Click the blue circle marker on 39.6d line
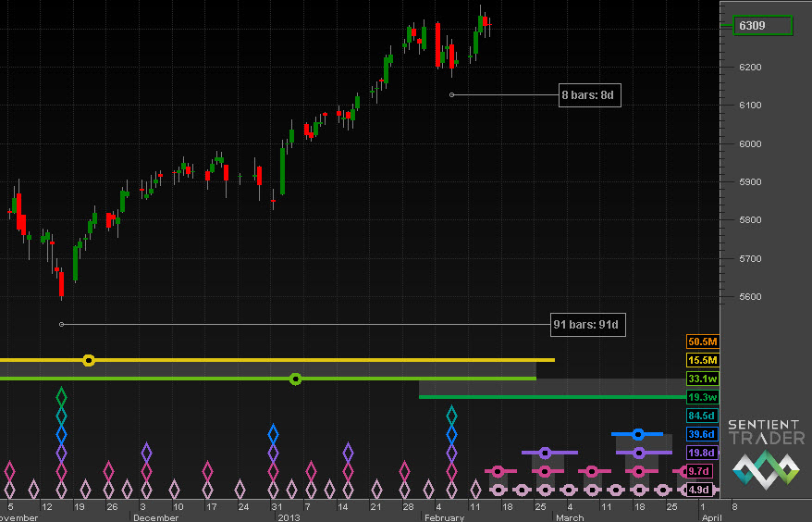 [x=637, y=433]
